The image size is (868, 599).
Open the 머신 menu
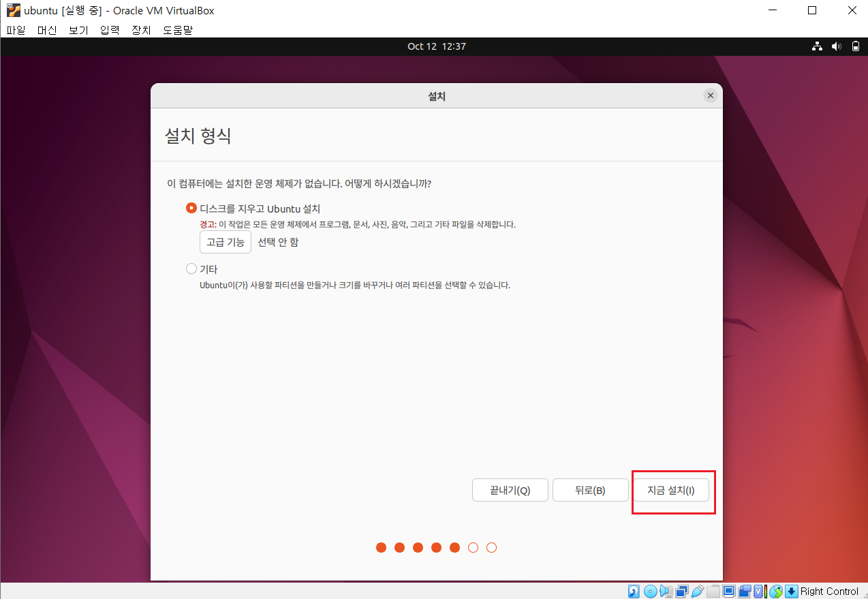pos(47,30)
